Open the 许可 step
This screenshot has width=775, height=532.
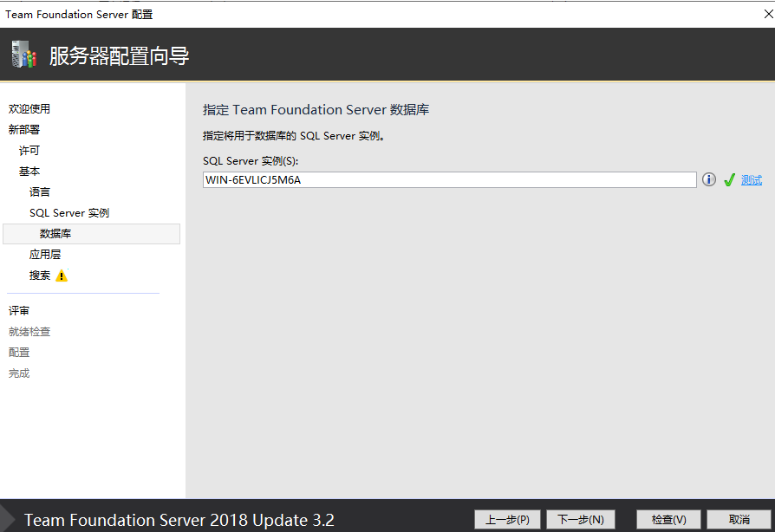pos(29,150)
